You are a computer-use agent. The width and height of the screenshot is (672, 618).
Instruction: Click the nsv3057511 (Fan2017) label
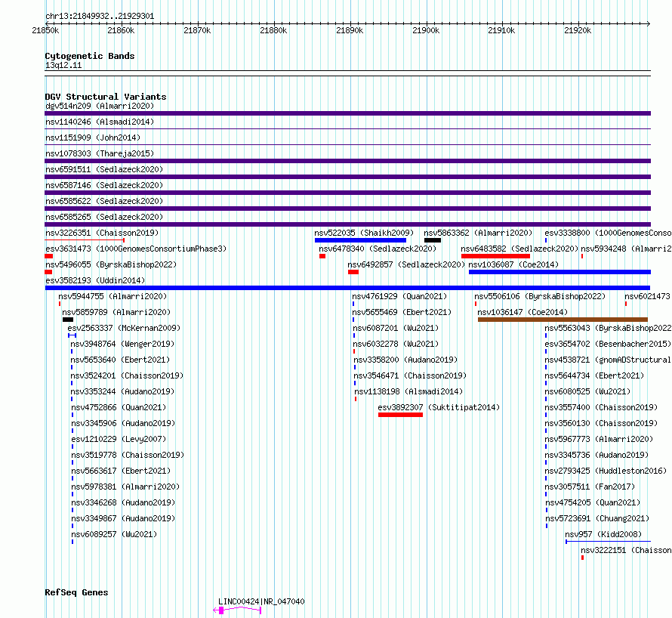[590, 487]
